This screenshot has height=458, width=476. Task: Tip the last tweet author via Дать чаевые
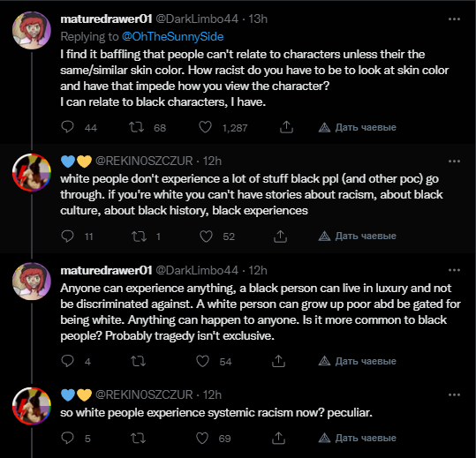[x=358, y=438]
